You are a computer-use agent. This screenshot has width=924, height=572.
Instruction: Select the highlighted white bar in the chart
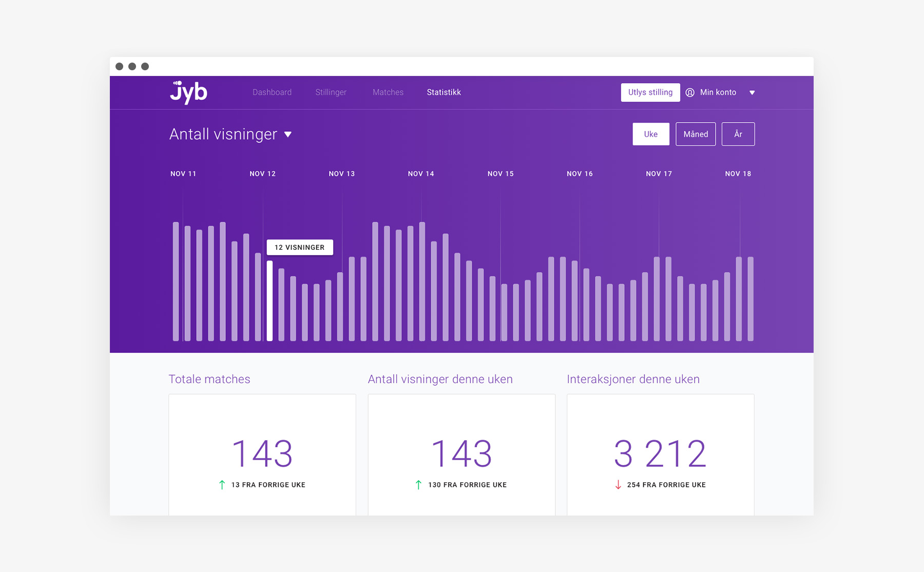[x=269, y=301]
